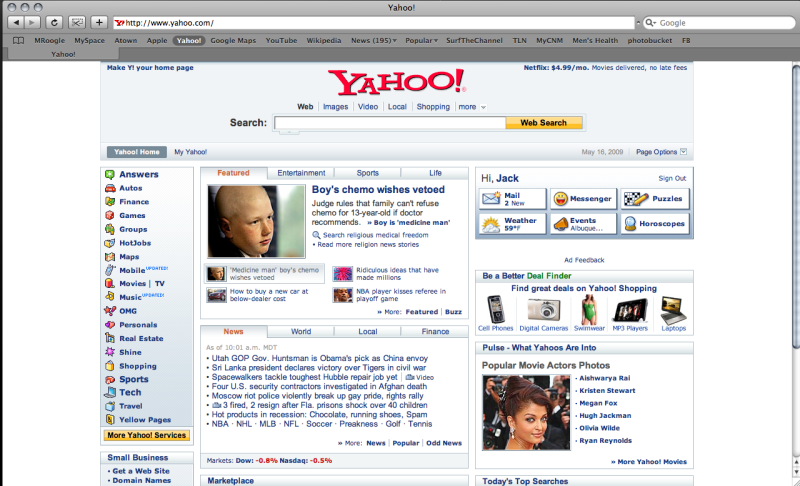Open 'Boy's chemo wishes vetoed' headline
The image size is (800, 486).
(x=378, y=190)
